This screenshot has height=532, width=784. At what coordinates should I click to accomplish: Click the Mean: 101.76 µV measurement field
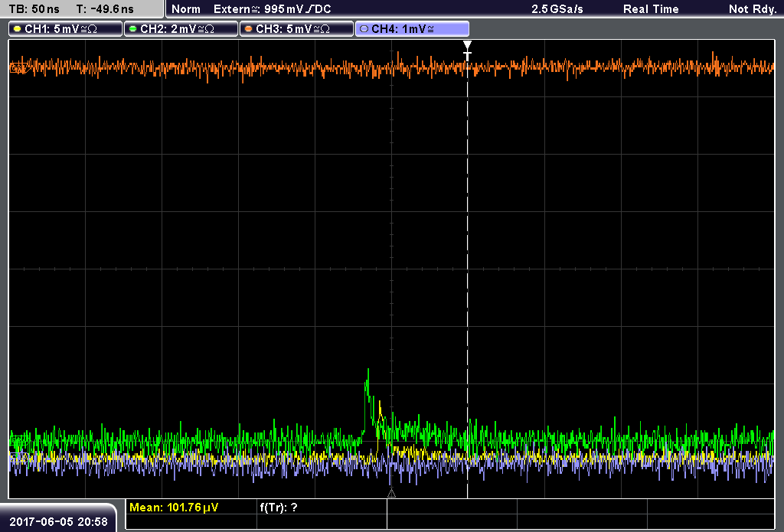(192, 508)
